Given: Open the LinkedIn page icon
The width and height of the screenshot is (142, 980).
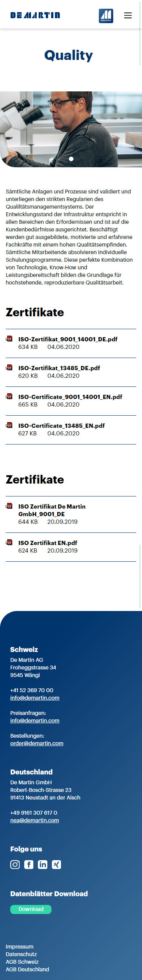Looking at the screenshot, I should [x=42, y=865].
